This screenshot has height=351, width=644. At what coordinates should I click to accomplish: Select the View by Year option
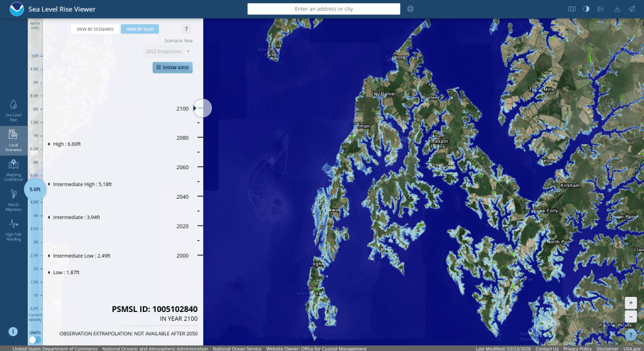coord(140,29)
